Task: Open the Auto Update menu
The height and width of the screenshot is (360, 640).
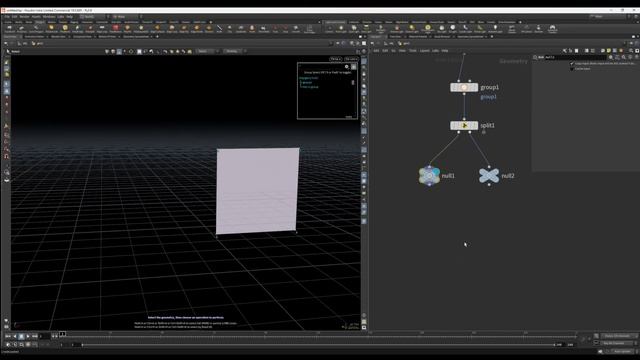Action: coord(622,351)
